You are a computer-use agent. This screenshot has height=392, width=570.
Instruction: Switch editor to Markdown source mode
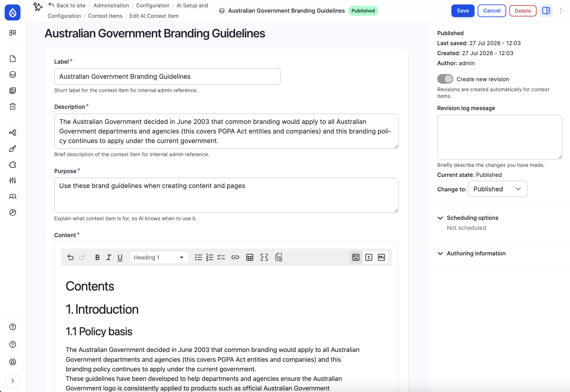[381, 257]
